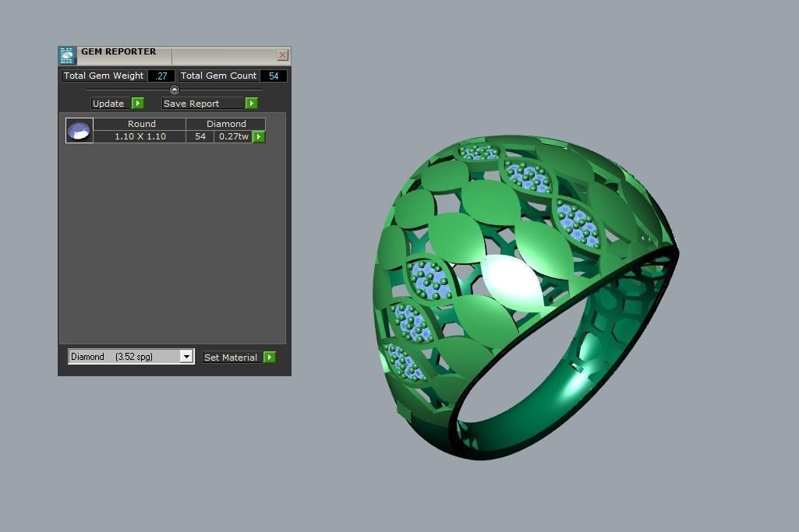Click the 'Total Gem Weight' label
The image size is (799, 532).
coord(104,76)
